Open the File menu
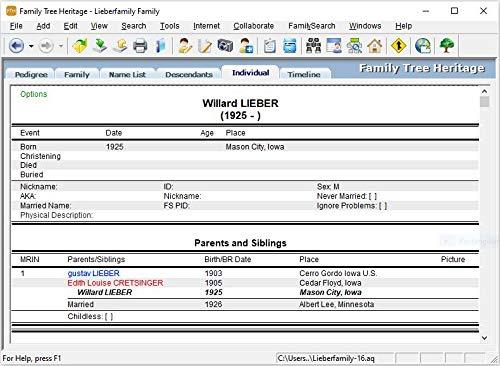This screenshot has height=366, width=500. (x=16, y=26)
